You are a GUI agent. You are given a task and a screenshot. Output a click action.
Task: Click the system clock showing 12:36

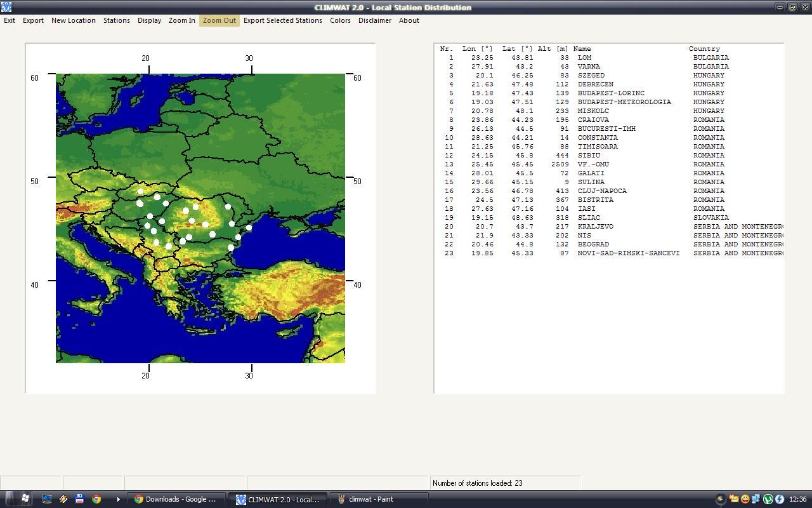[x=798, y=499]
